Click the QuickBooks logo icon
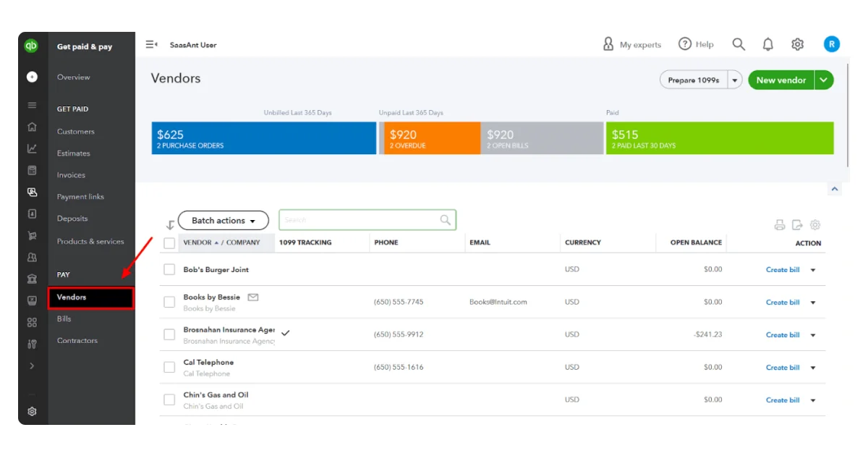Image resolution: width=868 pixels, height=456 pixels. tap(31, 46)
